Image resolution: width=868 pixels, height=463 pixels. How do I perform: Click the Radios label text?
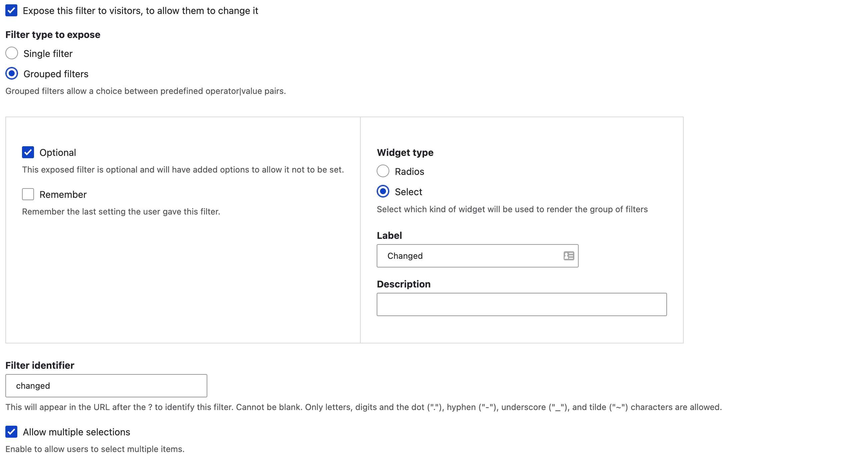pyautogui.click(x=409, y=172)
